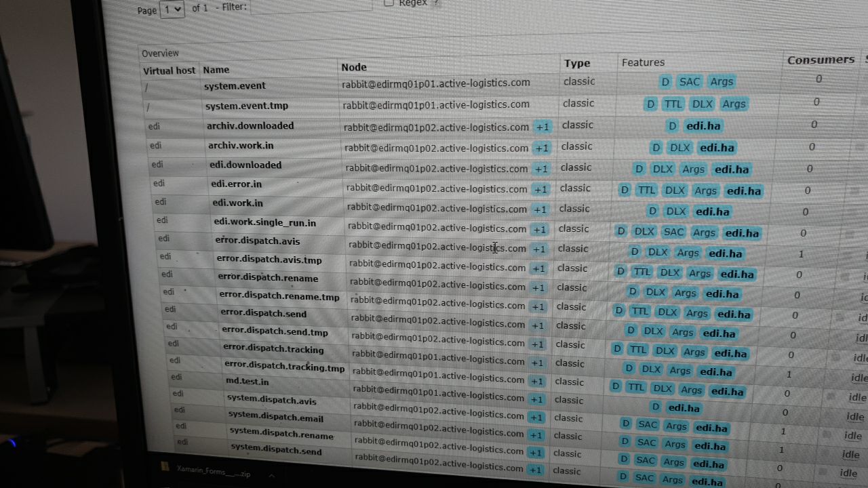The height and width of the screenshot is (488, 868).
Task: Click the TTL feature badge for edi.error.in
Action: click(x=646, y=190)
